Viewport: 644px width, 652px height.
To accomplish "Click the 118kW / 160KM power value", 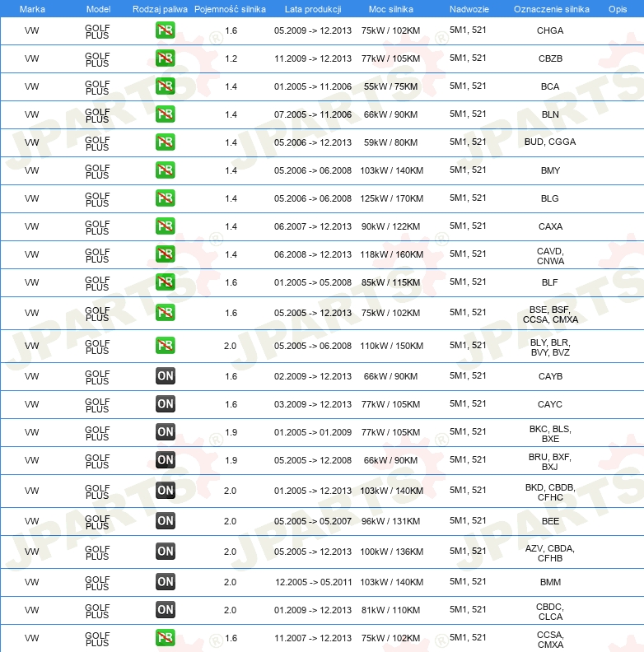I will [391, 254].
